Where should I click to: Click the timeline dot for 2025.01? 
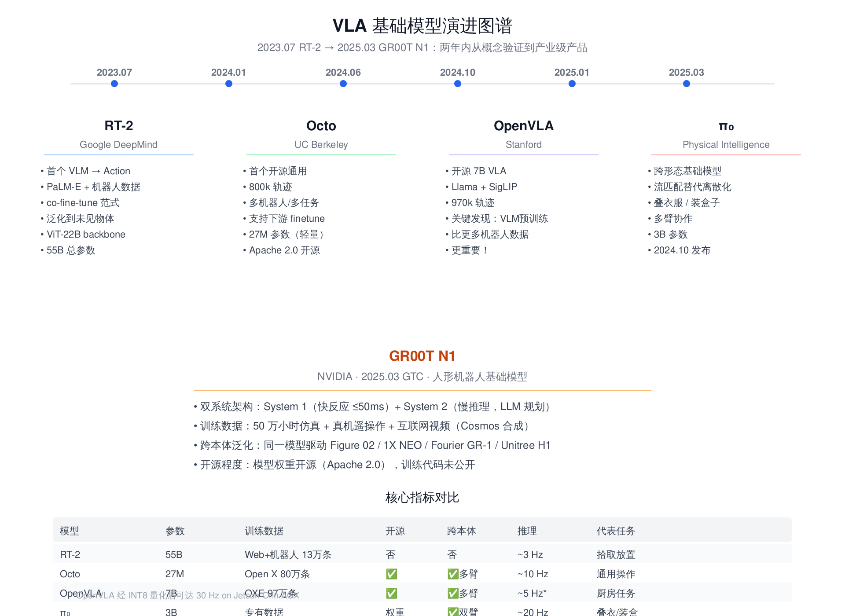(x=572, y=84)
